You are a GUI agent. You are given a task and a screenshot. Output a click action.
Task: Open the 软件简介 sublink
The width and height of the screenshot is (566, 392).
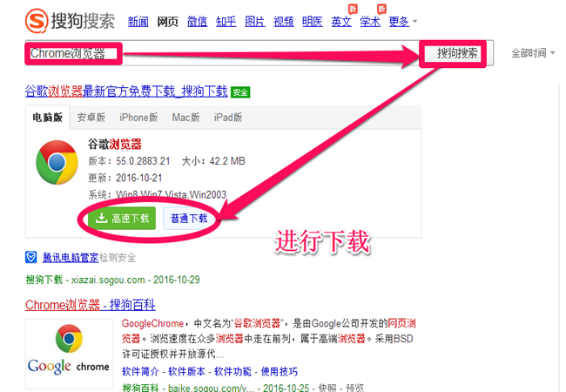pyautogui.click(x=140, y=371)
